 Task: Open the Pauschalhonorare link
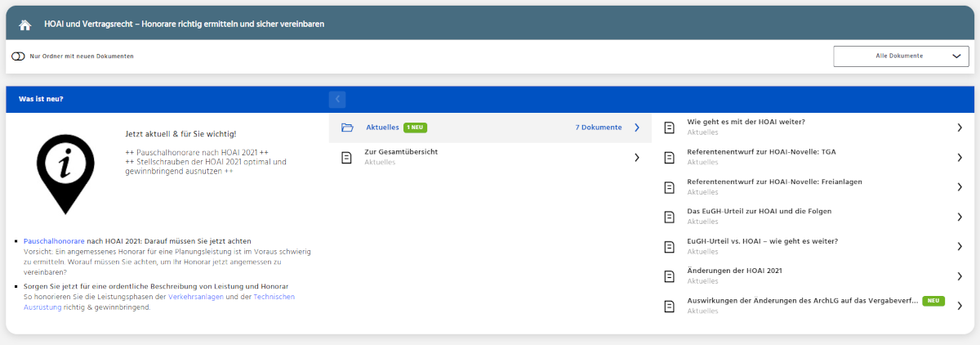click(54, 242)
